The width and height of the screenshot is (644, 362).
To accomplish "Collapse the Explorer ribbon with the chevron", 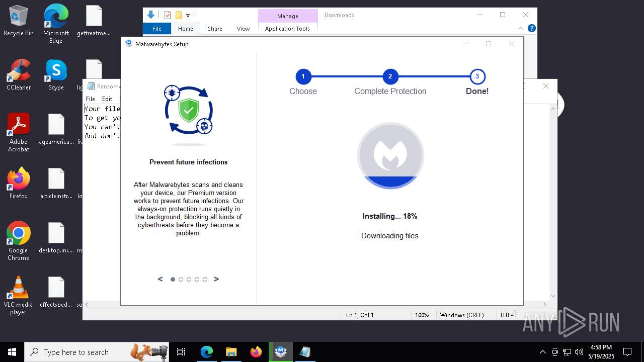I will click(x=521, y=28).
